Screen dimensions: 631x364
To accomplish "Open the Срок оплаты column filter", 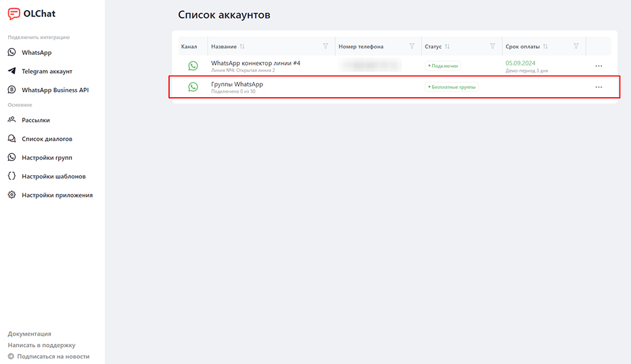I will (576, 46).
